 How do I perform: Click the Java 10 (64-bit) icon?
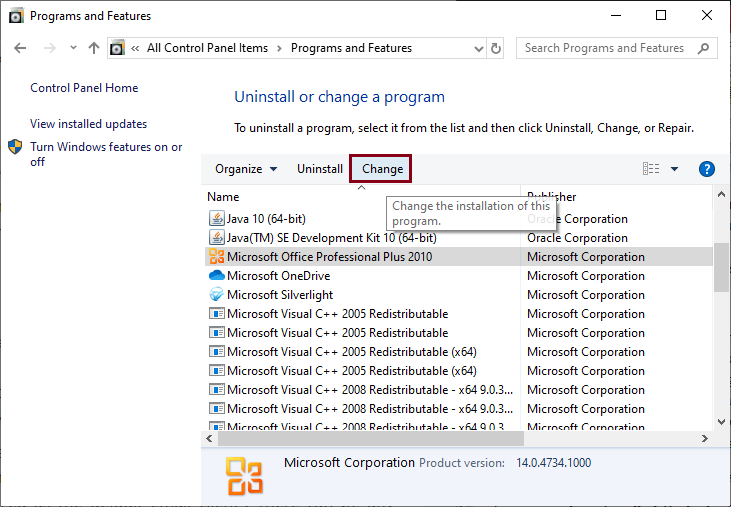coord(216,219)
